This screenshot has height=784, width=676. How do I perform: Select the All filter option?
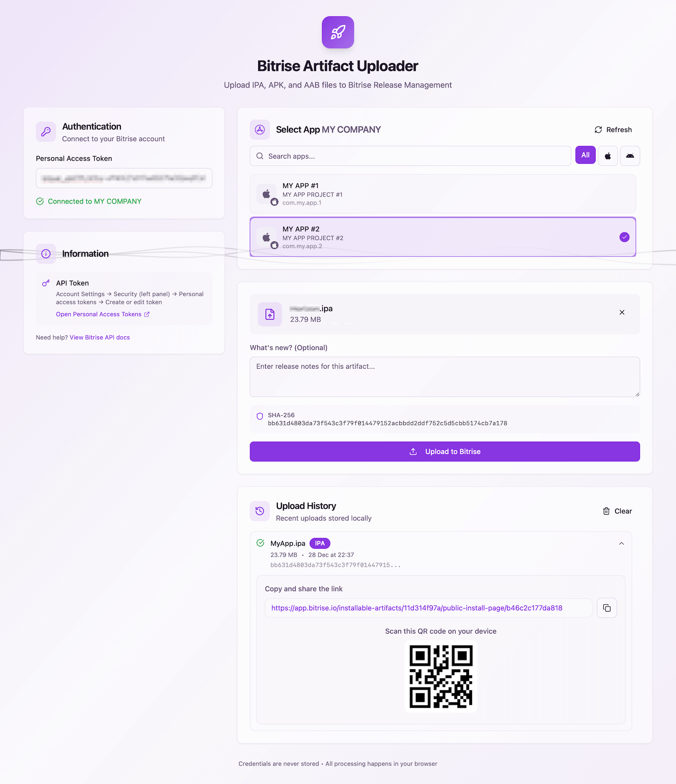click(x=585, y=155)
